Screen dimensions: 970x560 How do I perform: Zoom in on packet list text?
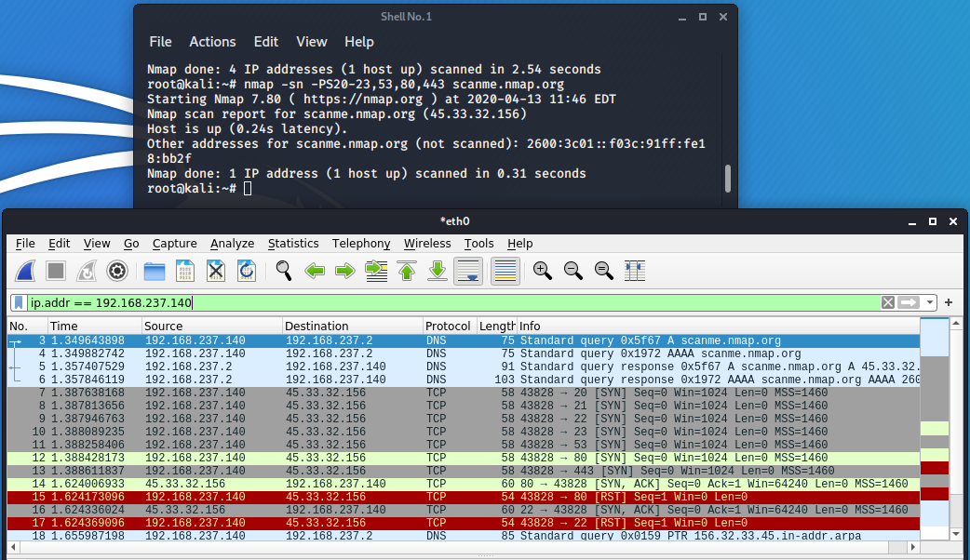tap(543, 271)
